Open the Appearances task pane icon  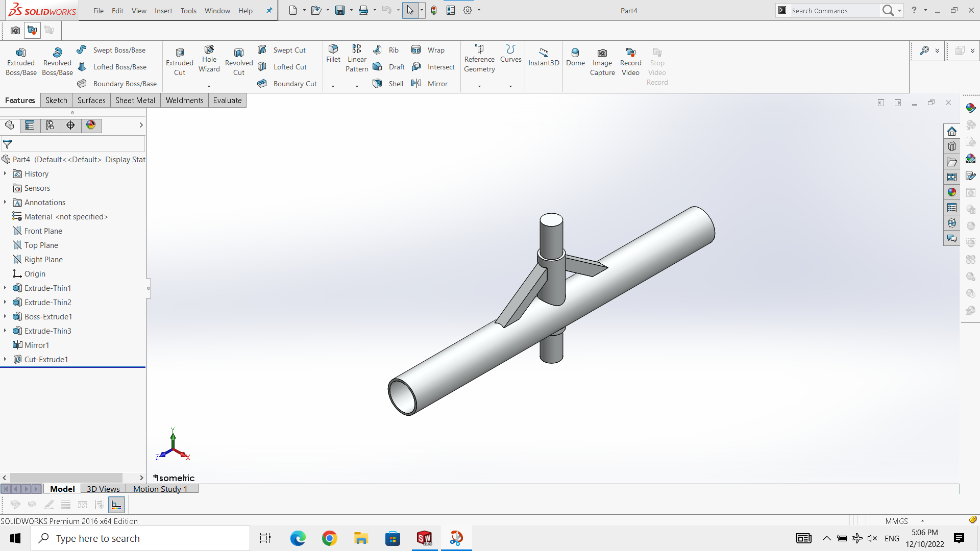(x=952, y=192)
